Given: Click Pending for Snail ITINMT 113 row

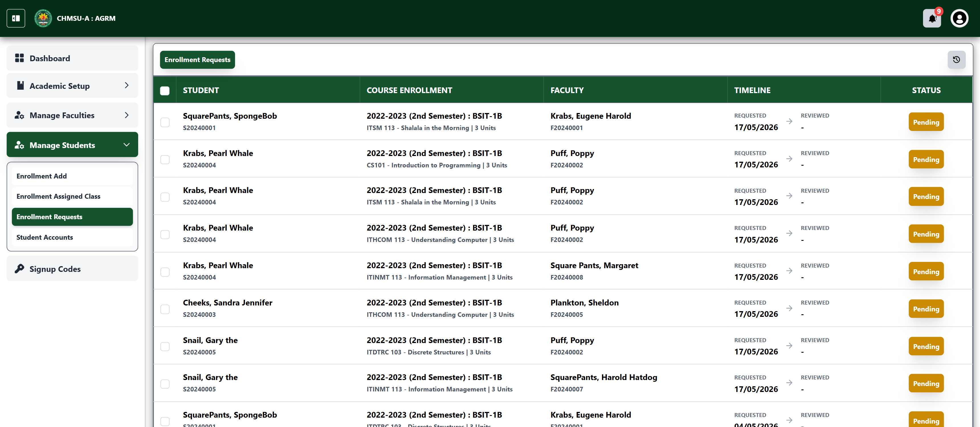Looking at the screenshot, I should (x=926, y=384).
